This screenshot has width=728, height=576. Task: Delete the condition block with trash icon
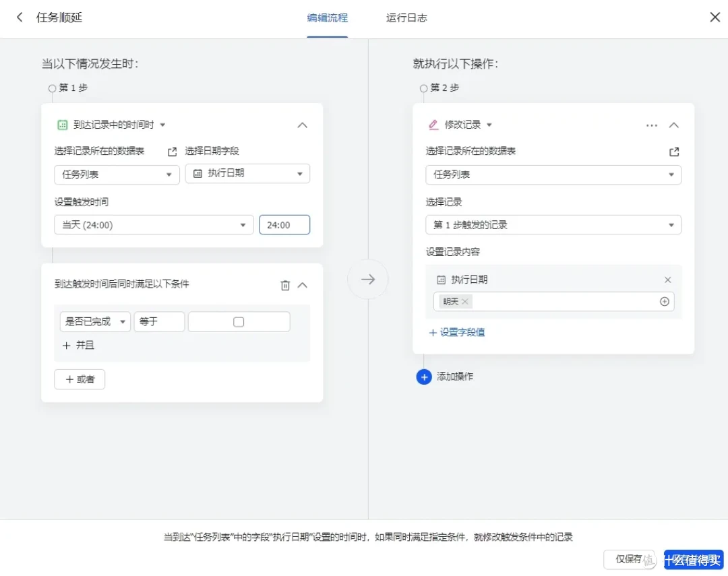click(x=285, y=285)
